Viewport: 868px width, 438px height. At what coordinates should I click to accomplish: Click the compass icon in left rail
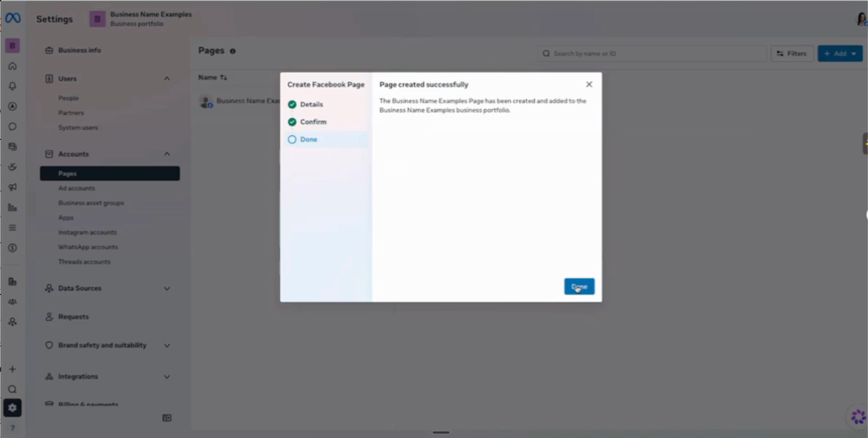tap(13, 106)
